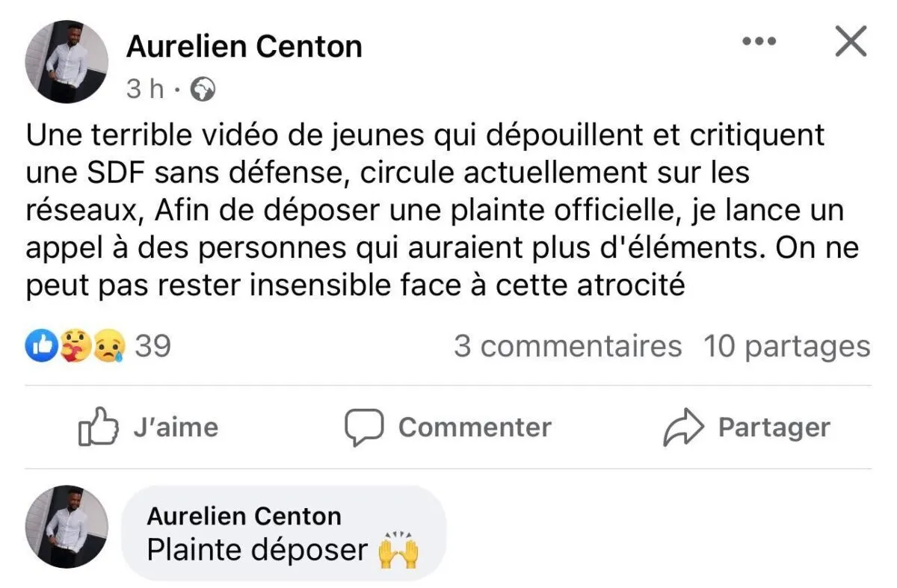Click the care hug reaction emoji
This screenshot has height=588, width=897.
pyautogui.click(x=75, y=347)
